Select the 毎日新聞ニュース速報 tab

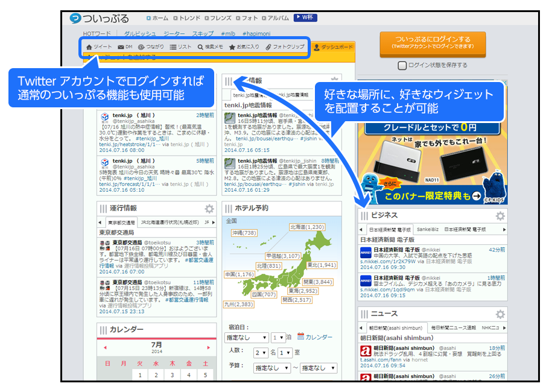click(x=454, y=328)
